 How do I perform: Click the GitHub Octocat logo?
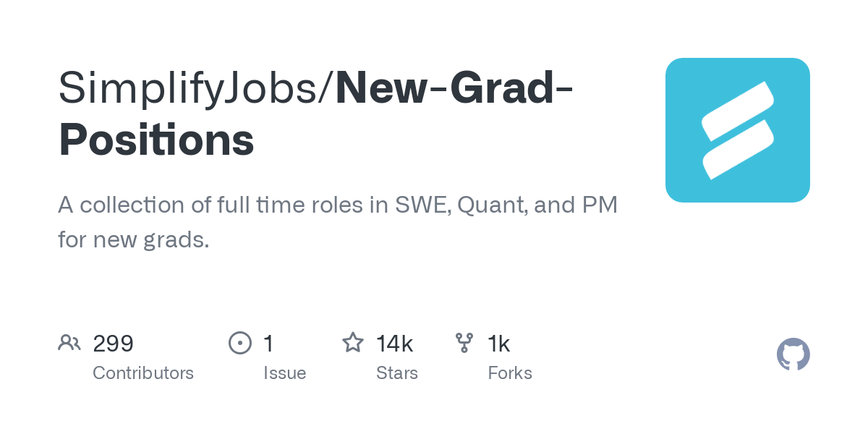click(x=793, y=354)
